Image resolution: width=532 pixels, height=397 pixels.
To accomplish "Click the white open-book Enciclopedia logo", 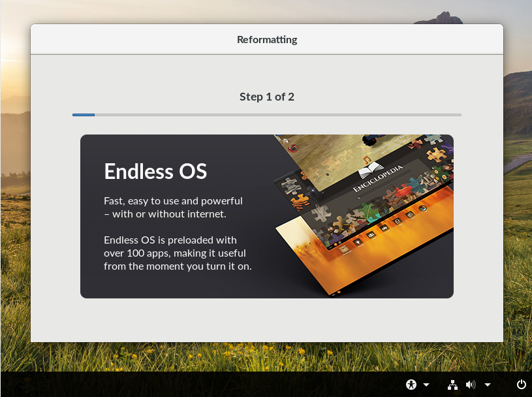I will [371, 170].
